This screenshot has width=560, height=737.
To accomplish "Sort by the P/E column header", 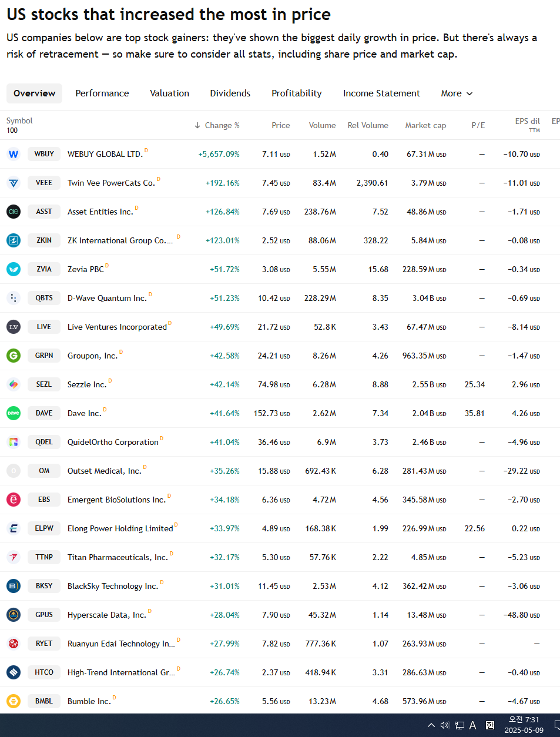I will [x=478, y=125].
